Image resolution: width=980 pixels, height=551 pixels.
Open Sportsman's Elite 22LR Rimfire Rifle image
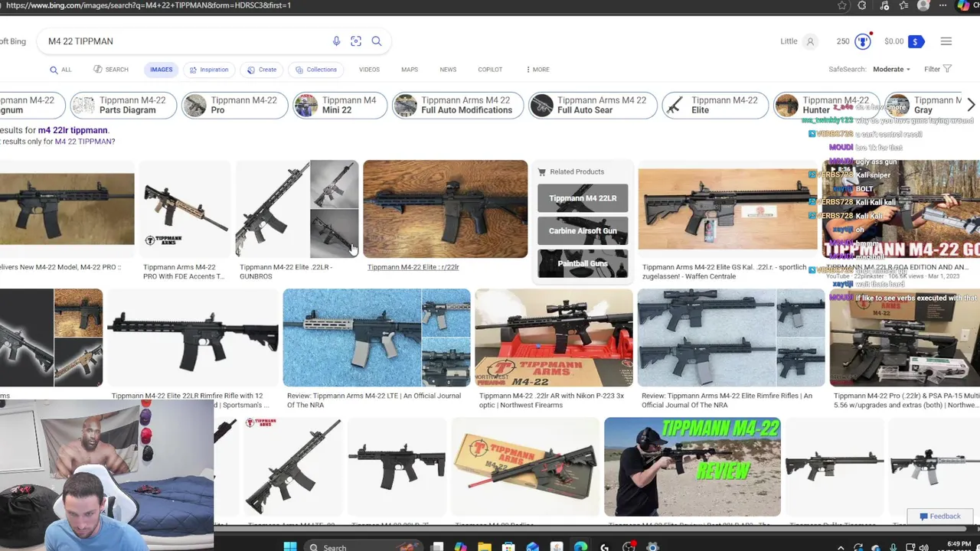[x=192, y=337]
